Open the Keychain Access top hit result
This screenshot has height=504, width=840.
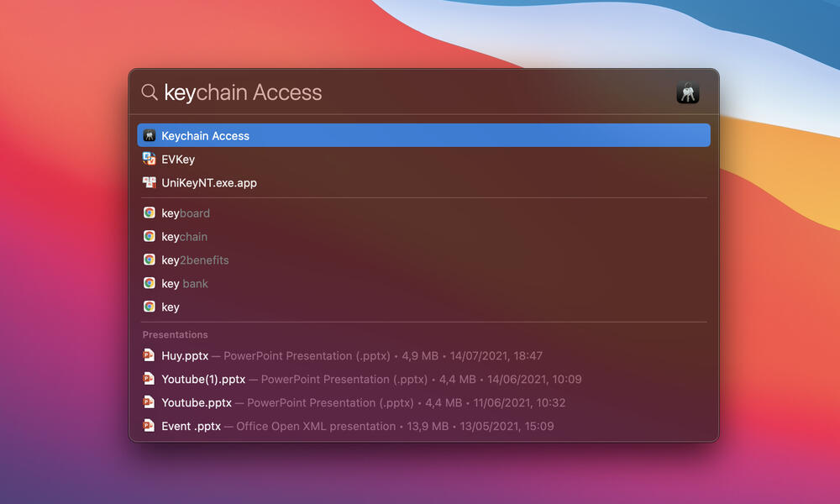423,135
